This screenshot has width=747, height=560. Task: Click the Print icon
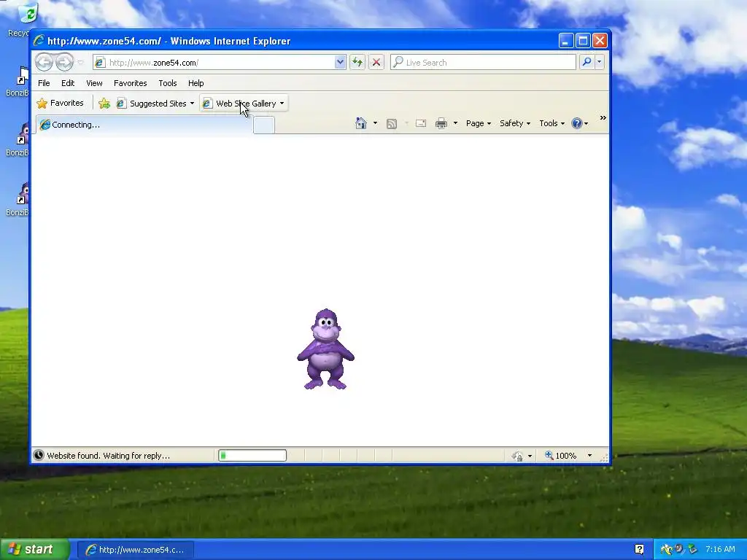click(x=441, y=124)
